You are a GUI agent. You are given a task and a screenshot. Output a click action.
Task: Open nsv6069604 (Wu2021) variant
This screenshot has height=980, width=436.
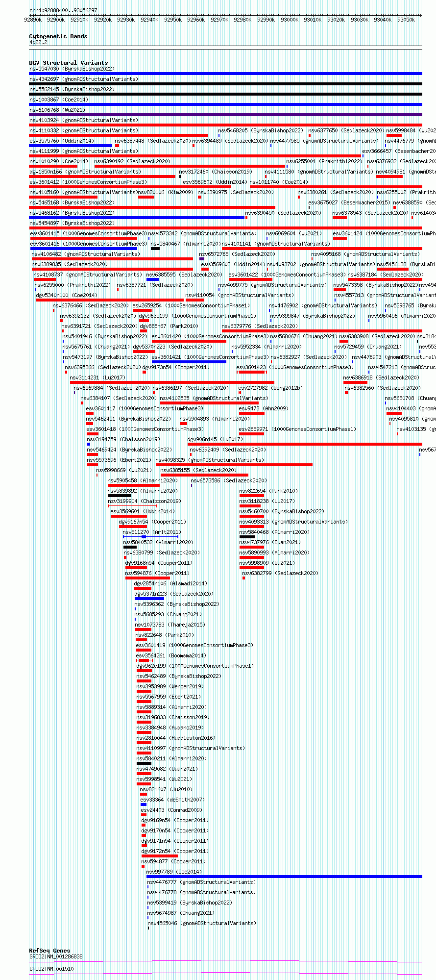[x=294, y=233]
